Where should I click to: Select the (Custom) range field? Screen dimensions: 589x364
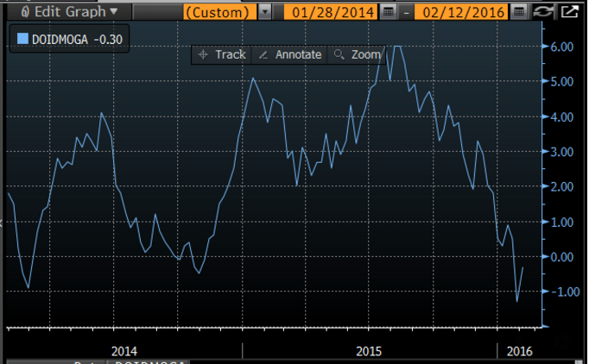220,12
